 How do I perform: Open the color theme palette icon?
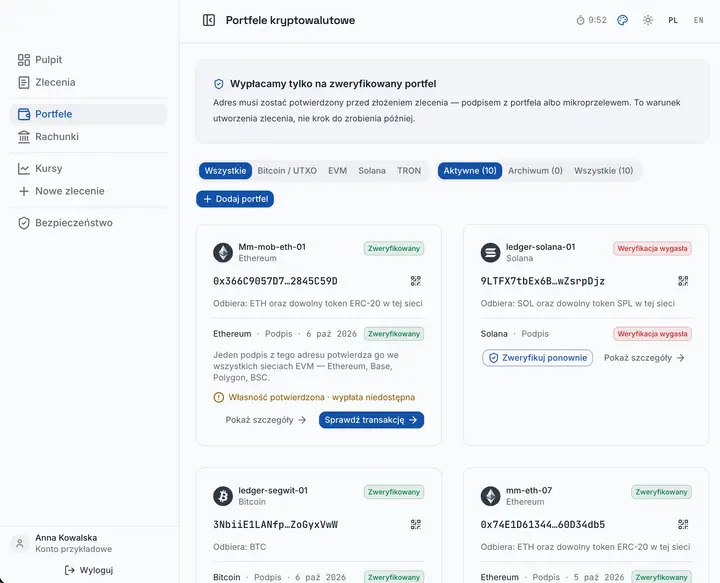pos(622,20)
